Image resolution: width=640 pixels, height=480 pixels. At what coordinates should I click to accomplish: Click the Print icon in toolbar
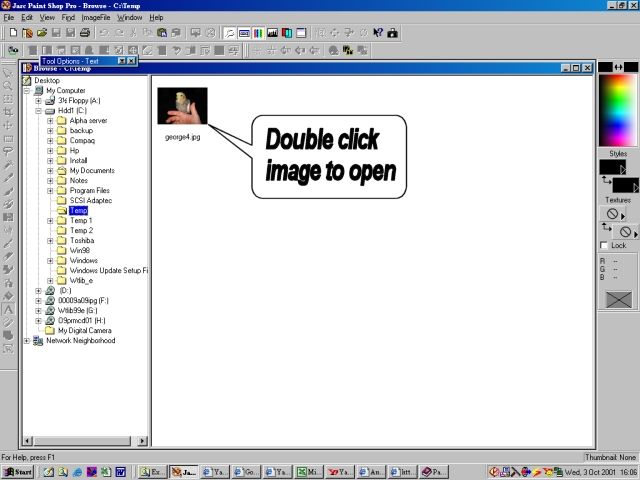tap(85, 33)
